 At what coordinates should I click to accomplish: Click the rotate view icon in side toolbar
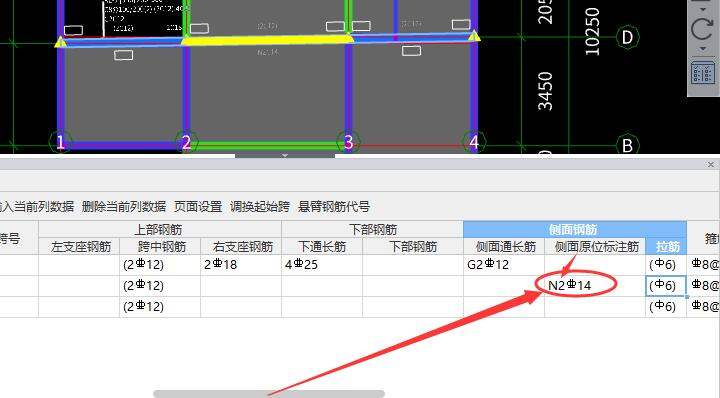click(x=702, y=28)
